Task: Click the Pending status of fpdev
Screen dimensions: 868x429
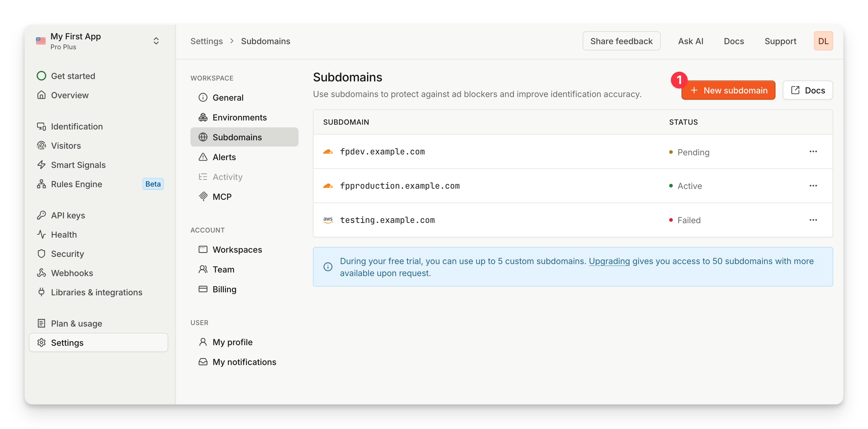Action: (x=689, y=152)
